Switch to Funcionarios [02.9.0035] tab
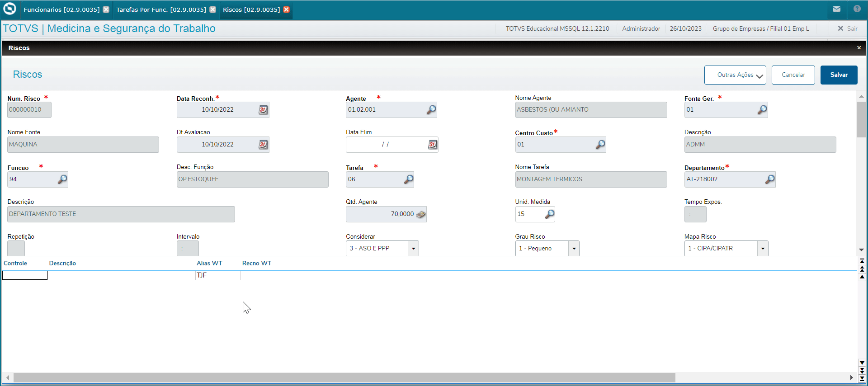The width and height of the screenshot is (868, 386). (x=61, y=9)
